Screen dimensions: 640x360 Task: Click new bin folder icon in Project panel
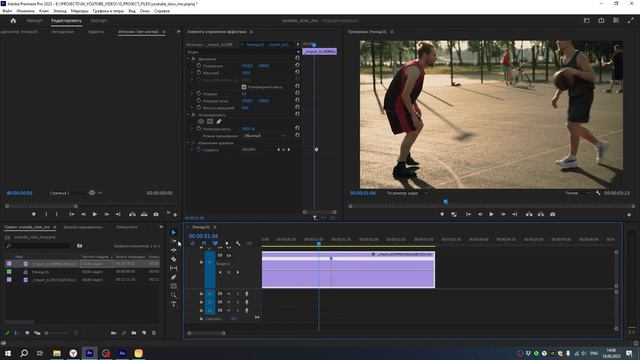(x=134, y=333)
